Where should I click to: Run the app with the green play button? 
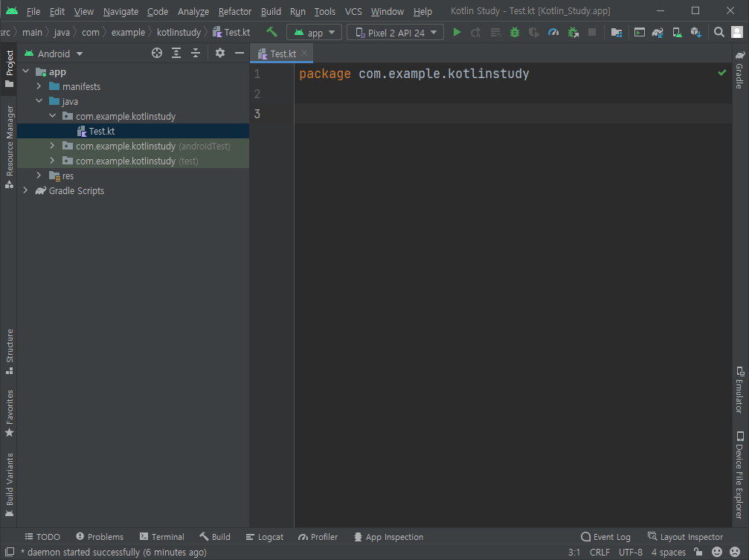point(457,32)
